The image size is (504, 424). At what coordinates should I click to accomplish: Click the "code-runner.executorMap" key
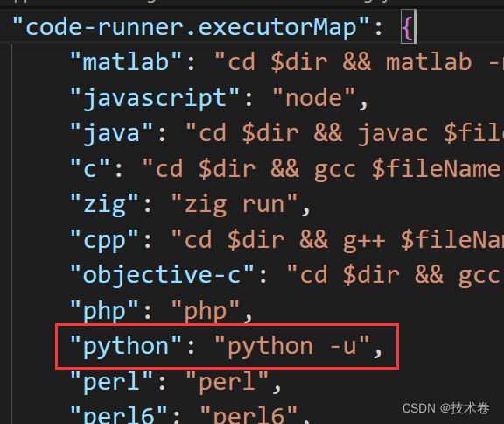coord(191,27)
